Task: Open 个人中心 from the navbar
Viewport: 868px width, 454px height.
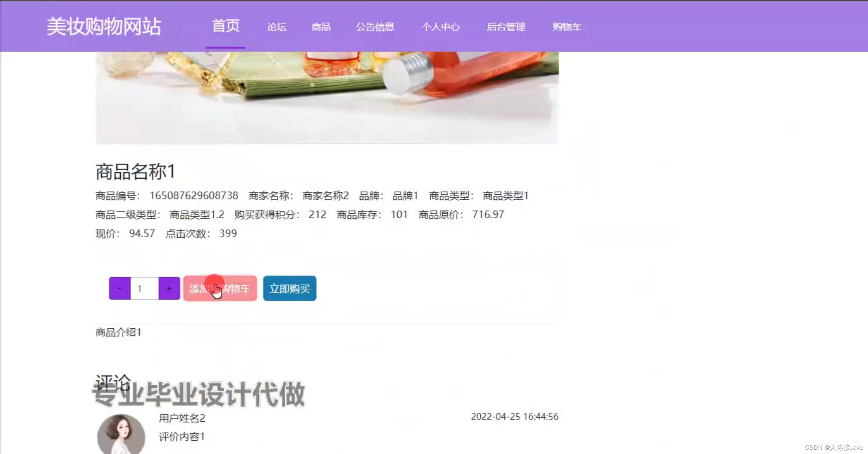Action: pos(441,27)
